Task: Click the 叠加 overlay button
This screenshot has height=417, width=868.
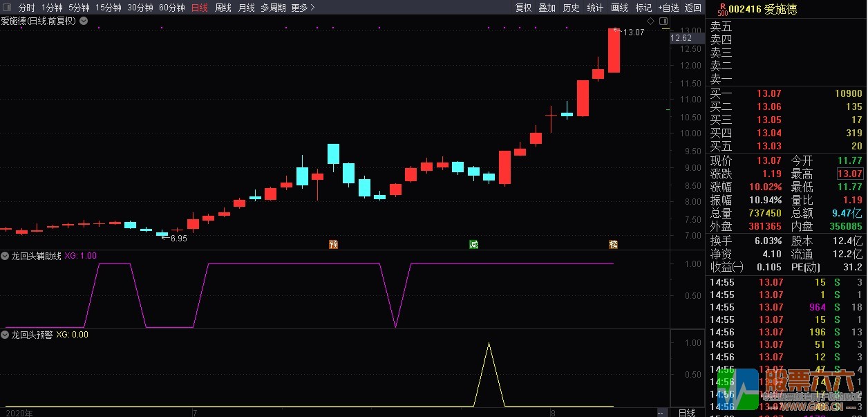Action: (547, 8)
